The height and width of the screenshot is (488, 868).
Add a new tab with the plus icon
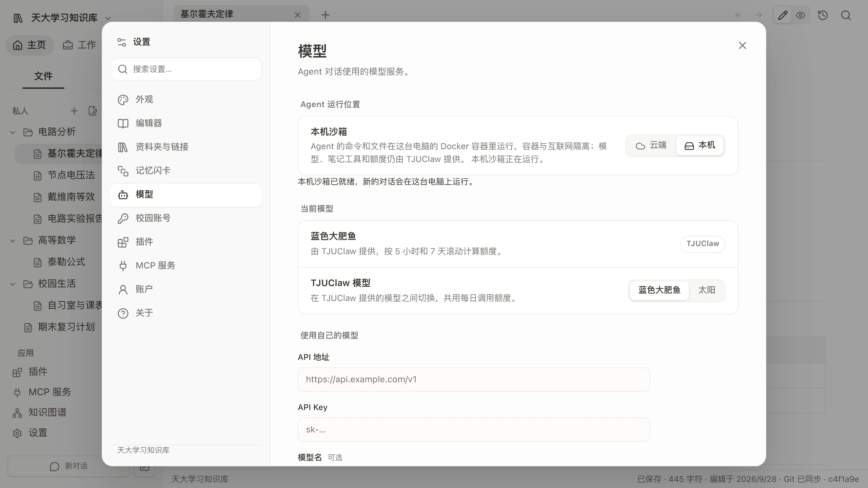coord(325,15)
